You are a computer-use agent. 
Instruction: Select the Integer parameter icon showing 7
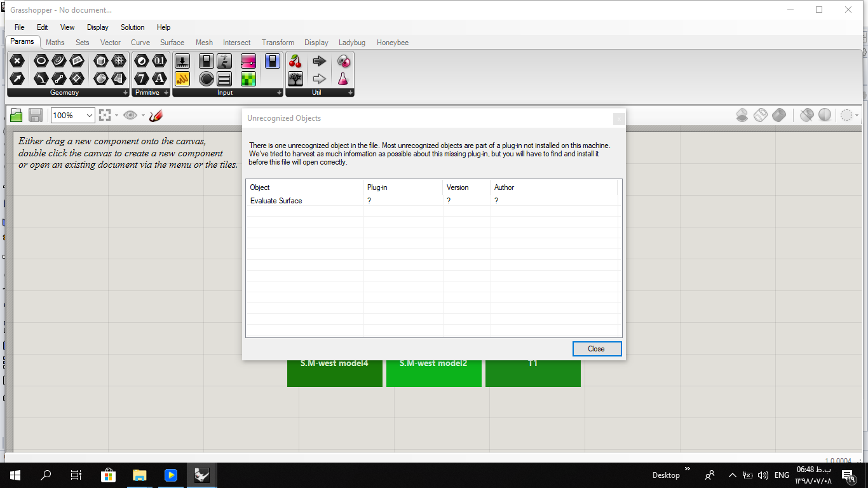click(x=142, y=78)
